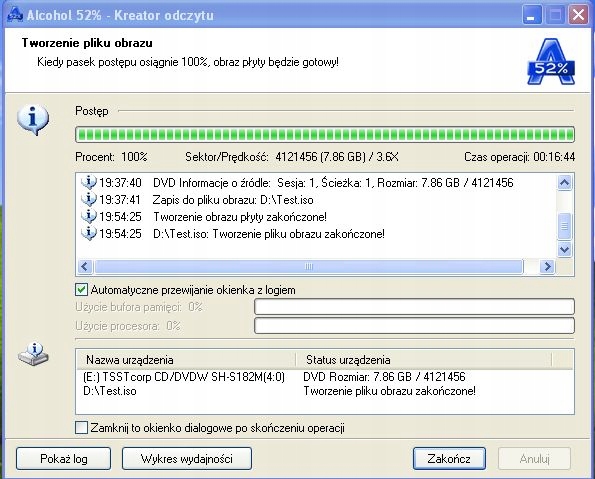This screenshot has width=595, height=479.
Task: Click the log scroll right arrow
Action: [x=547, y=266]
